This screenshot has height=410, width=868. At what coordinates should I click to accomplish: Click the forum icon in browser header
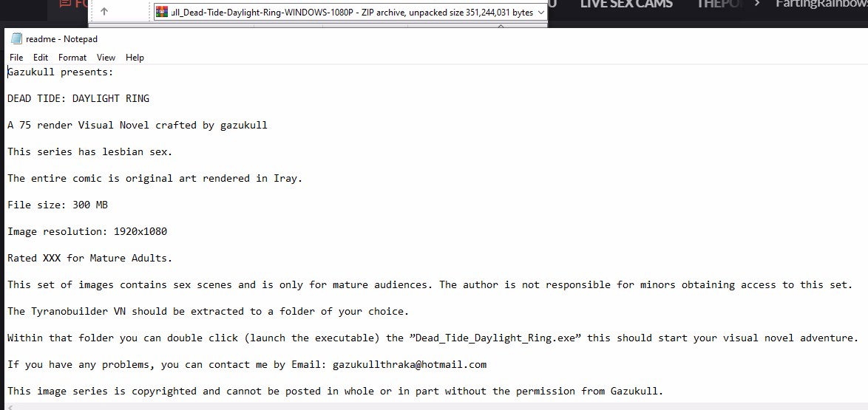coord(65,4)
